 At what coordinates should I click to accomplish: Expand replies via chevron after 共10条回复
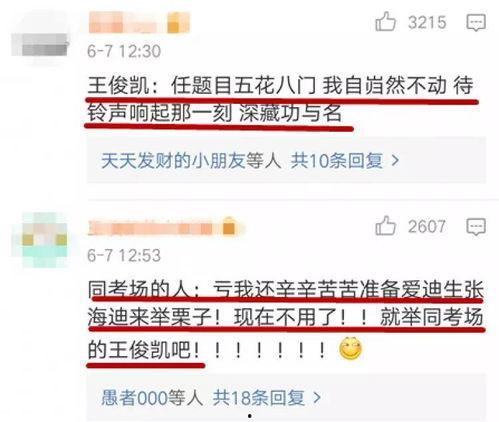[395, 161]
